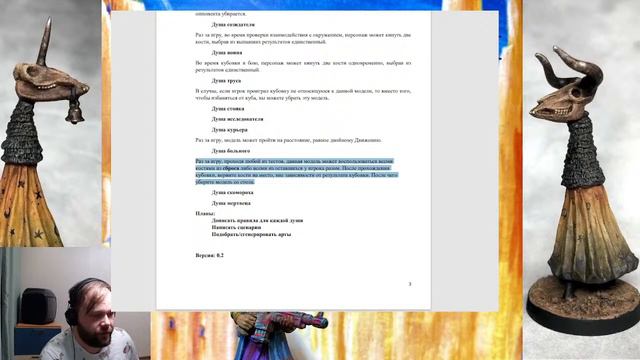Image resolution: width=640 pixels, height=360 pixels.
Task: Click the 'Версия: 0.2' text
Action: (209, 256)
